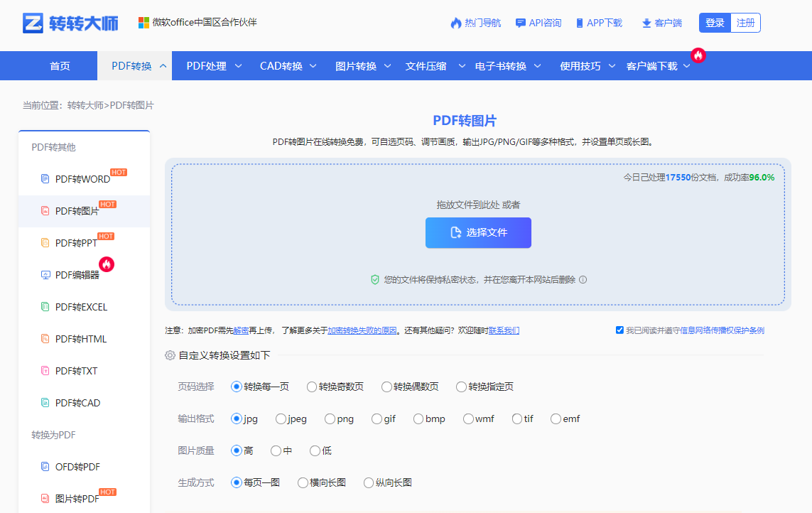Open the 信息网络传播权保护条例 link

tap(722, 330)
